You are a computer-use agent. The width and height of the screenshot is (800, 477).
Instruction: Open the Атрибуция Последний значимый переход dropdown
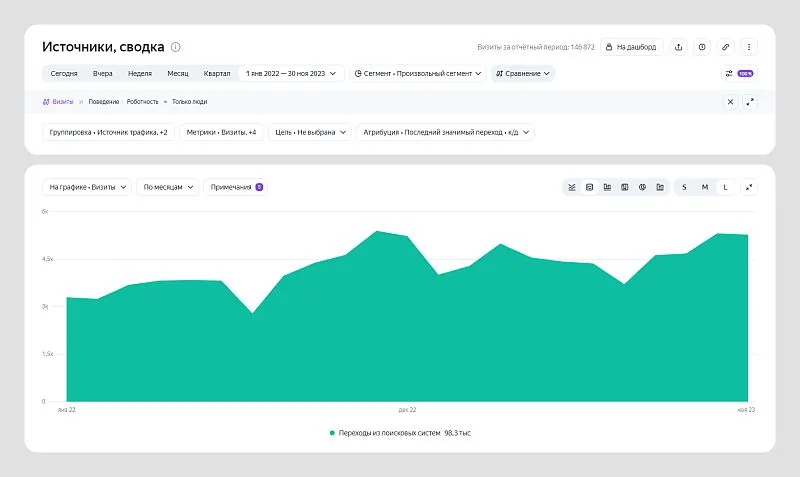pyautogui.click(x=445, y=132)
